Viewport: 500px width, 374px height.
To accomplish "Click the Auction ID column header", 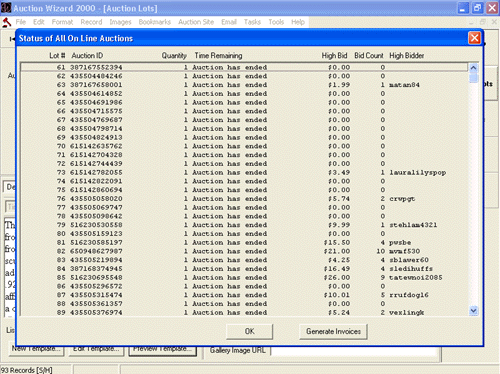I will coord(87,56).
